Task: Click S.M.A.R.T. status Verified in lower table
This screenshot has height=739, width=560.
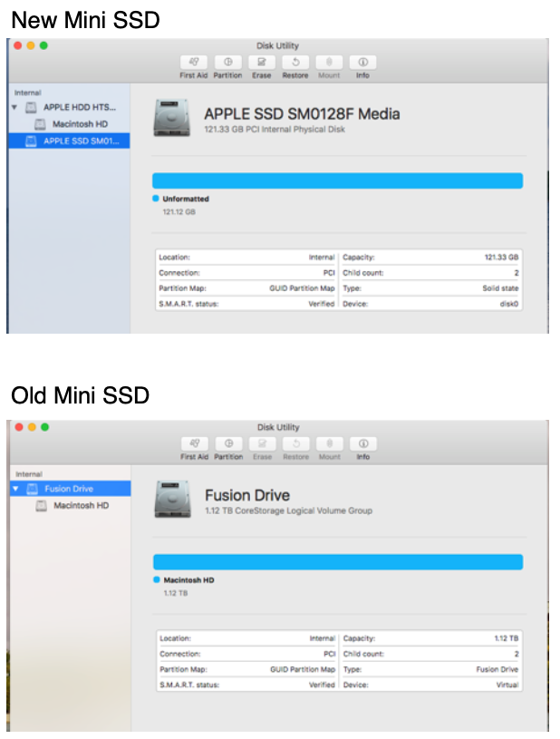Action: click(322, 685)
